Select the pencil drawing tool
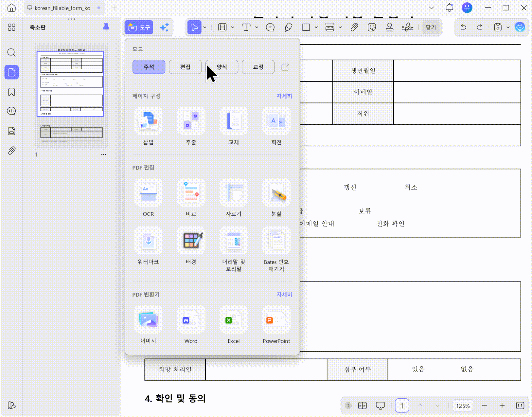The width and height of the screenshot is (532, 417). point(288,27)
